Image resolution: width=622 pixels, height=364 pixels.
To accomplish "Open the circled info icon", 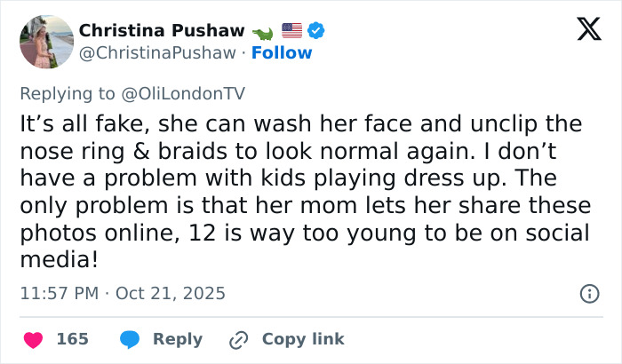I will tap(588, 293).
